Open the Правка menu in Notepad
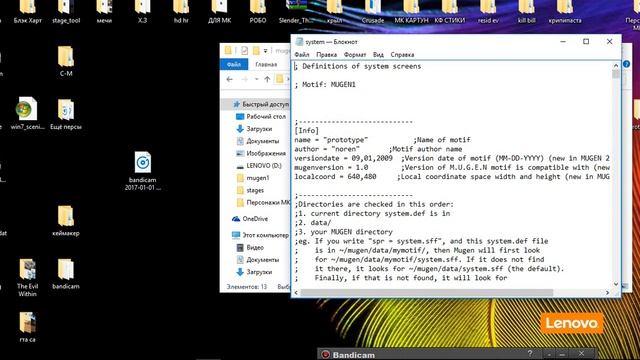Viewport: 640px width, 360px height. (x=327, y=55)
